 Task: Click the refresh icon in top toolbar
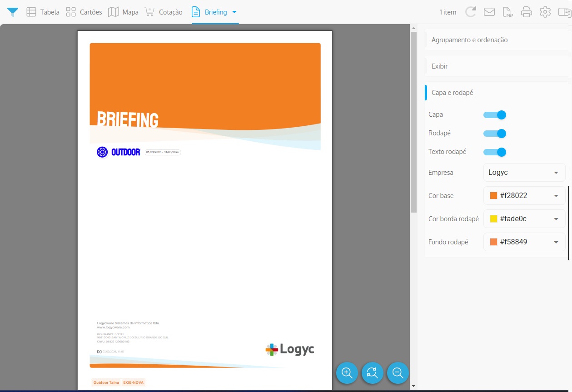pyautogui.click(x=471, y=12)
